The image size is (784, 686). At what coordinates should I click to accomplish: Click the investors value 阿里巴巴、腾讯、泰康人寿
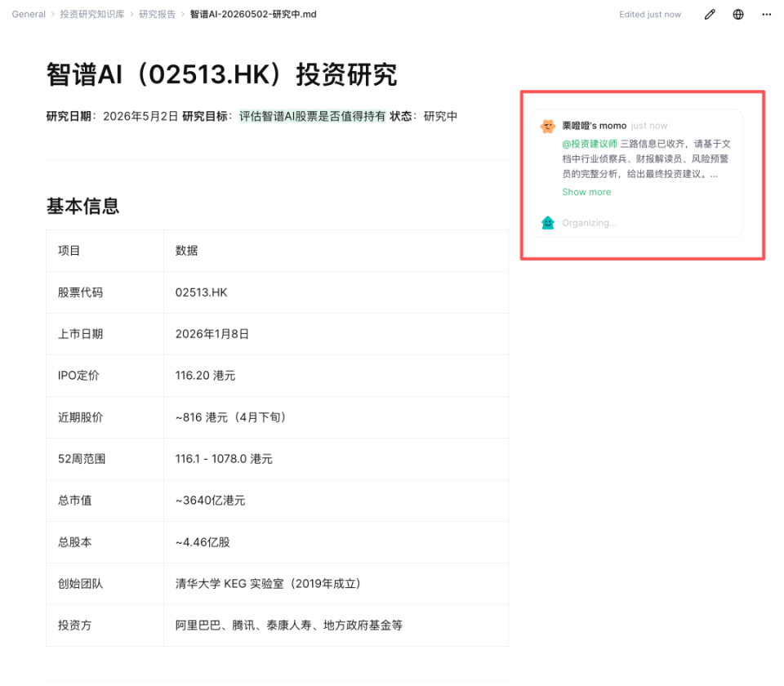(243, 625)
